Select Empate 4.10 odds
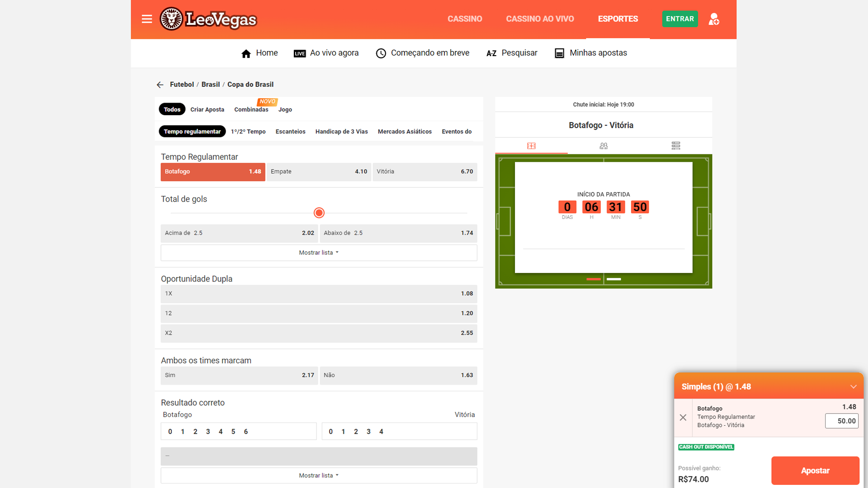 [319, 172]
